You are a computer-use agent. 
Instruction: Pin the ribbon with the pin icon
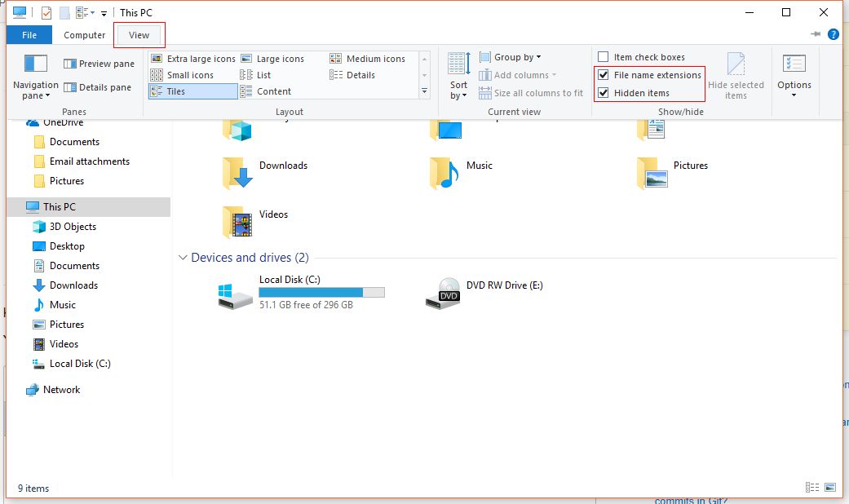[x=816, y=34]
